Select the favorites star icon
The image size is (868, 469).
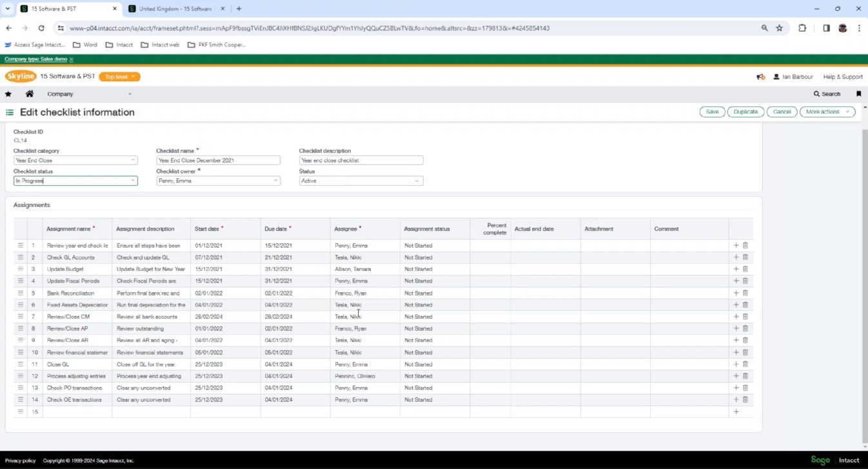(x=8, y=94)
